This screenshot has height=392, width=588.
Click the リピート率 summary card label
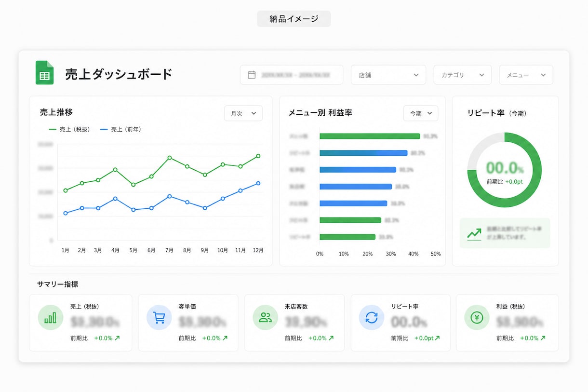pyautogui.click(x=405, y=307)
